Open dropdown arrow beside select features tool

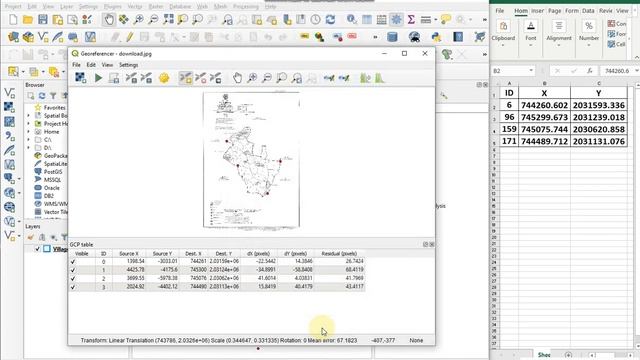pos(23,72)
